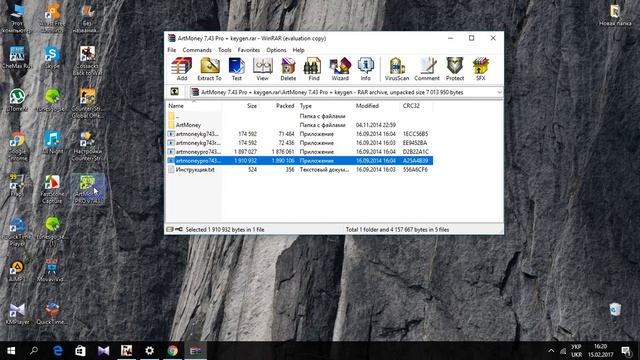Run the Test archive tool

point(237,69)
